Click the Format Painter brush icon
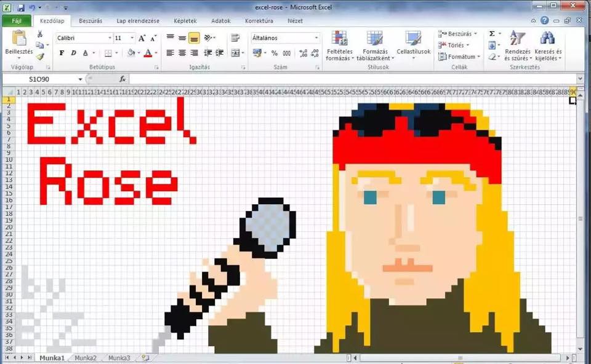The height and width of the screenshot is (364, 591). pyautogui.click(x=40, y=57)
